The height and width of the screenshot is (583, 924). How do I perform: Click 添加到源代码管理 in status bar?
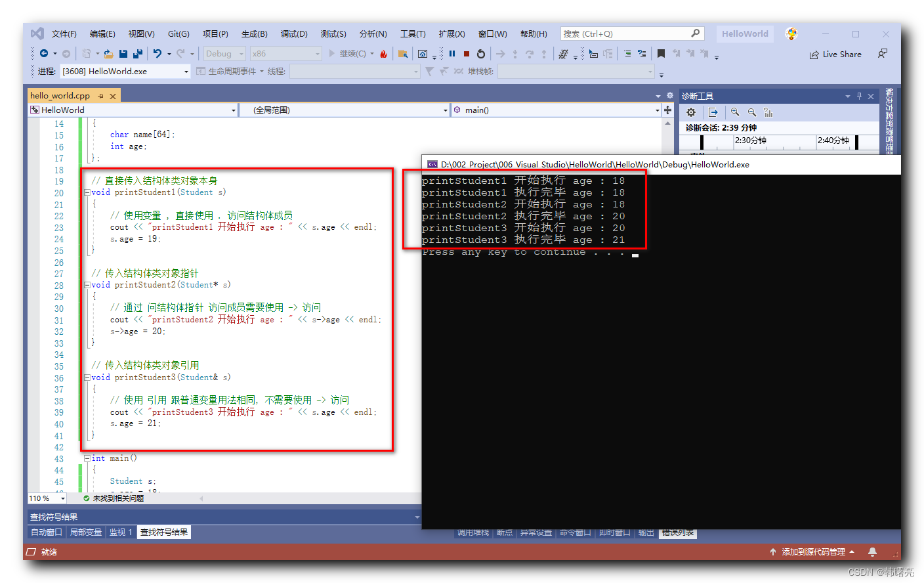pyautogui.click(x=812, y=552)
